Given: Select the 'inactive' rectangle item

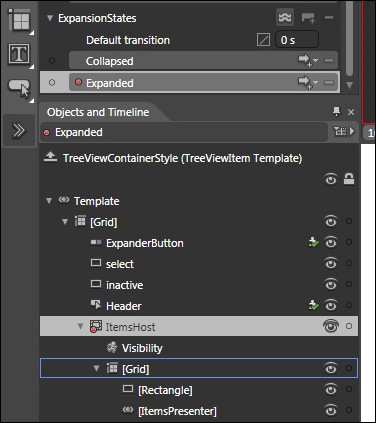Looking at the screenshot, I should coord(125,285).
